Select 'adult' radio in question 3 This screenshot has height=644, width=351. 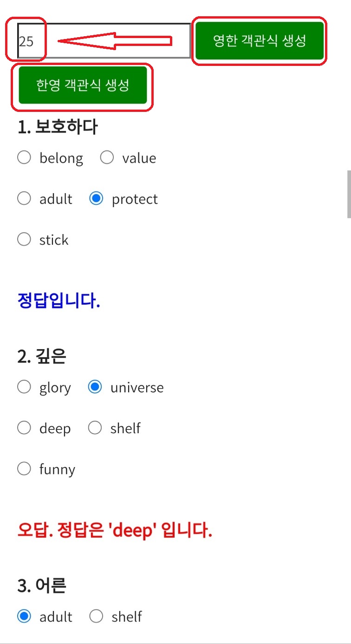tap(24, 616)
